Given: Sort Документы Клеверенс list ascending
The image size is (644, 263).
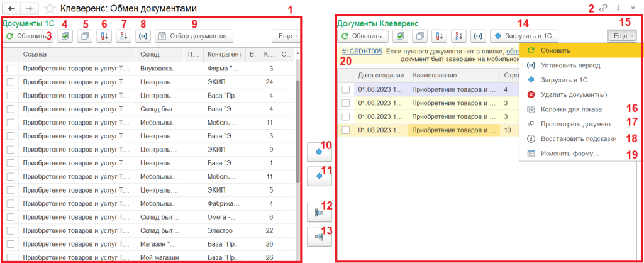Looking at the screenshot, I should 439,36.
